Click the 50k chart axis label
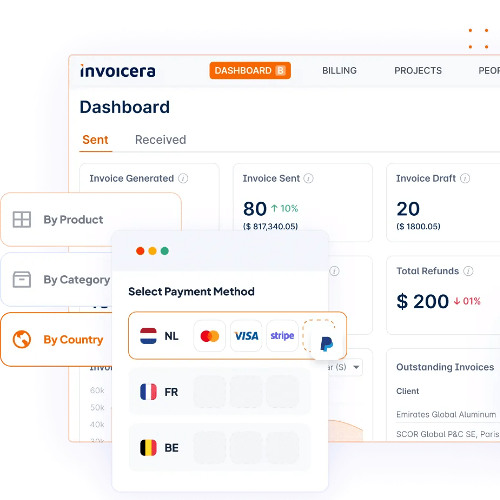The image size is (500, 500). tap(97, 407)
